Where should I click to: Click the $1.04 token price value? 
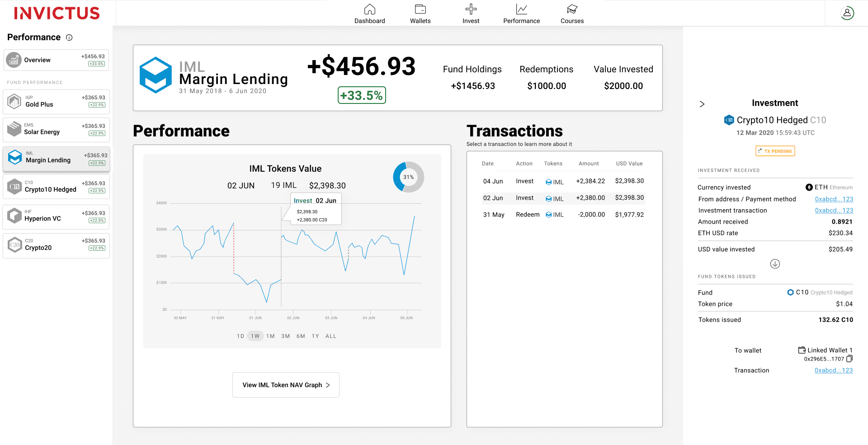pyautogui.click(x=844, y=304)
